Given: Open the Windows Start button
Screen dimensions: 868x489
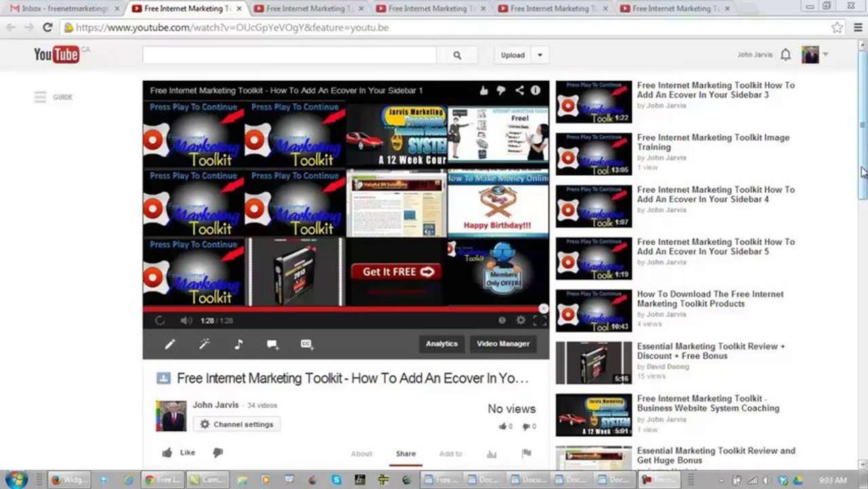Looking at the screenshot, I should click(x=15, y=479).
